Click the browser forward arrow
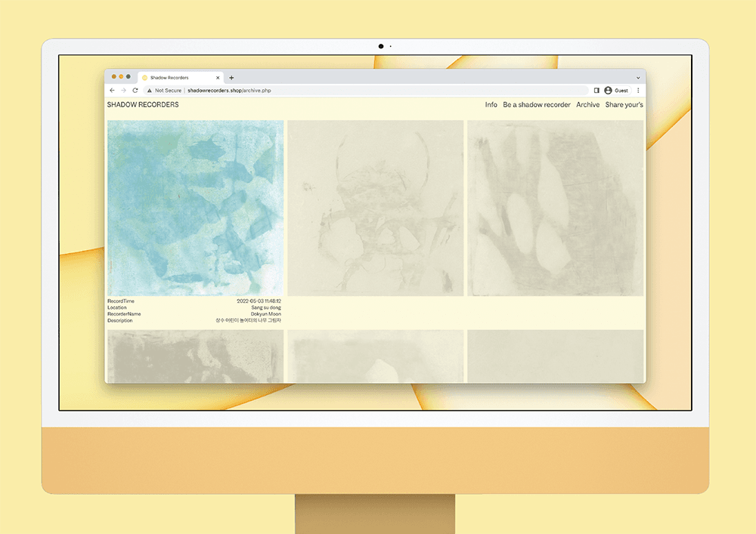The height and width of the screenshot is (534, 756). click(x=123, y=91)
